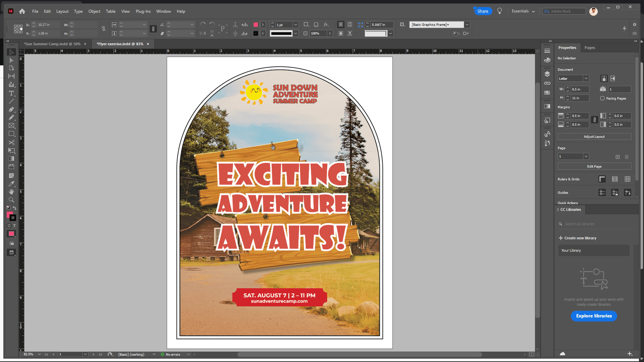644x362 pixels.
Task: Switch to the Pages panel tab
Action: (x=589, y=48)
